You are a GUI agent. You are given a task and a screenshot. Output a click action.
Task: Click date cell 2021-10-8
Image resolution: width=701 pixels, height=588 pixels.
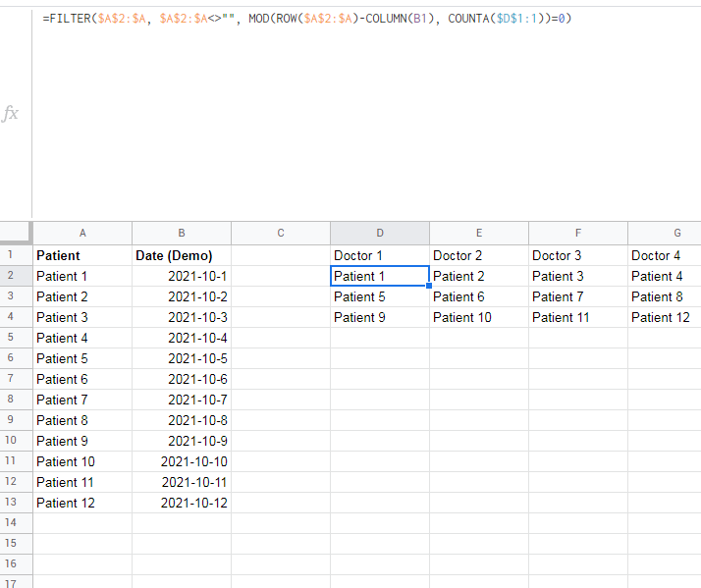(182, 420)
